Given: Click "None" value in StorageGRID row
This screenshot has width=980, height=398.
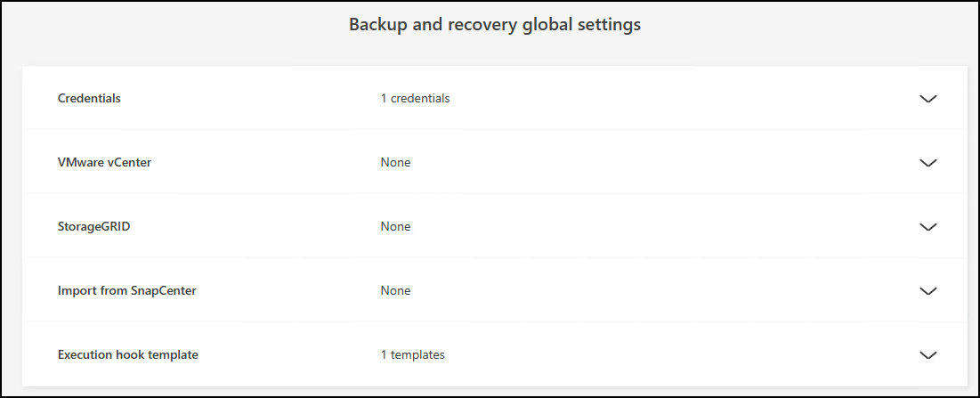Looking at the screenshot, I should pos(395,227).
